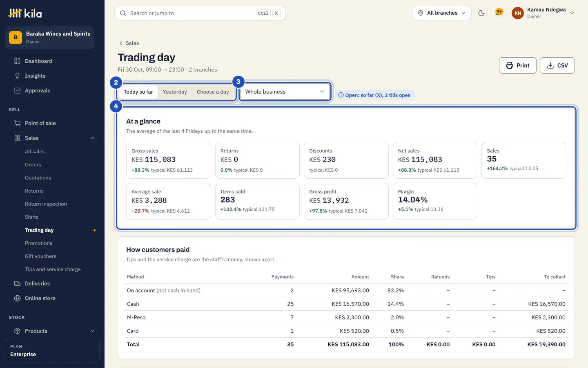Open Gift vouchers submenu item

40,256
